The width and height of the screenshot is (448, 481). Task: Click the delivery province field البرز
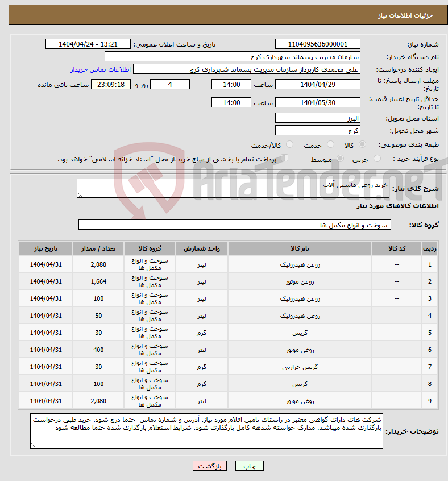coord(318,118)
